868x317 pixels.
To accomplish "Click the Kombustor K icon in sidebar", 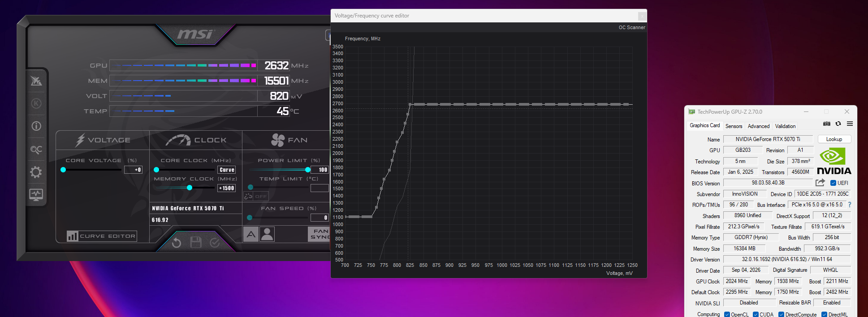I will point(36,103).
